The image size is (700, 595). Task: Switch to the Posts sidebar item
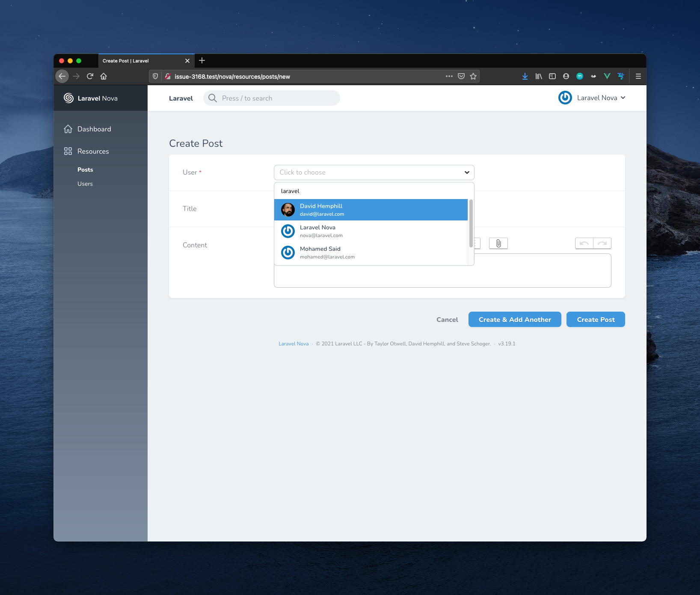(85, 170)
